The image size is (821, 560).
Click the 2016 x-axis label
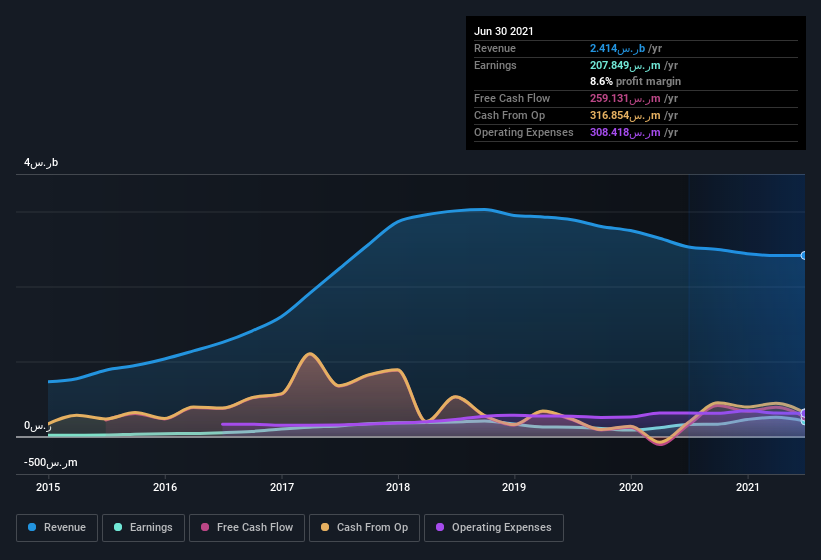click(165, 487)
